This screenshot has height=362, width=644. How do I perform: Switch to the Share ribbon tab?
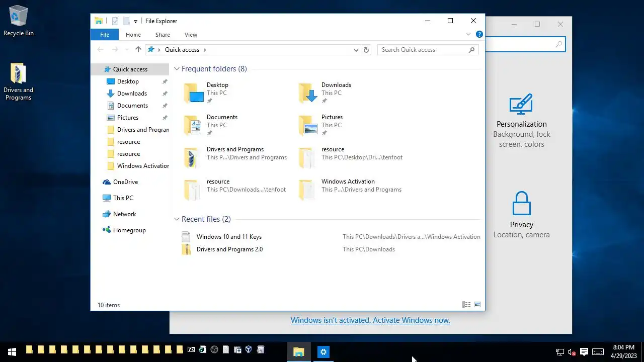pos(163,35)
